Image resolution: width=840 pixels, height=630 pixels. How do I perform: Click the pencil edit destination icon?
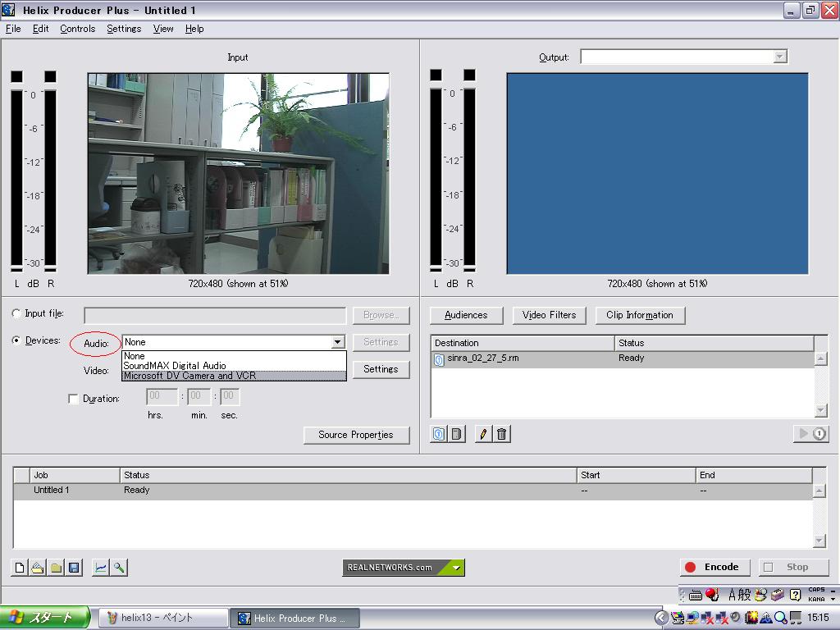483,434
